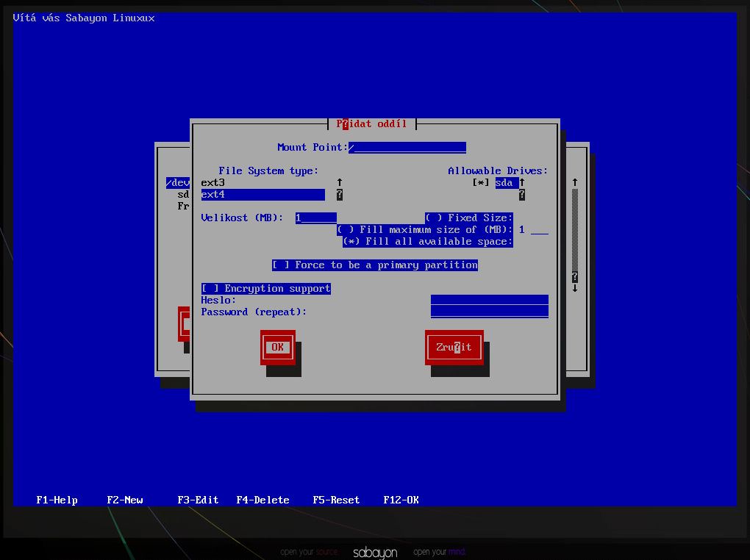Click F12-OK shortcut label
Image resolution: width=750 pixels, height=560 pixels.
401,500
